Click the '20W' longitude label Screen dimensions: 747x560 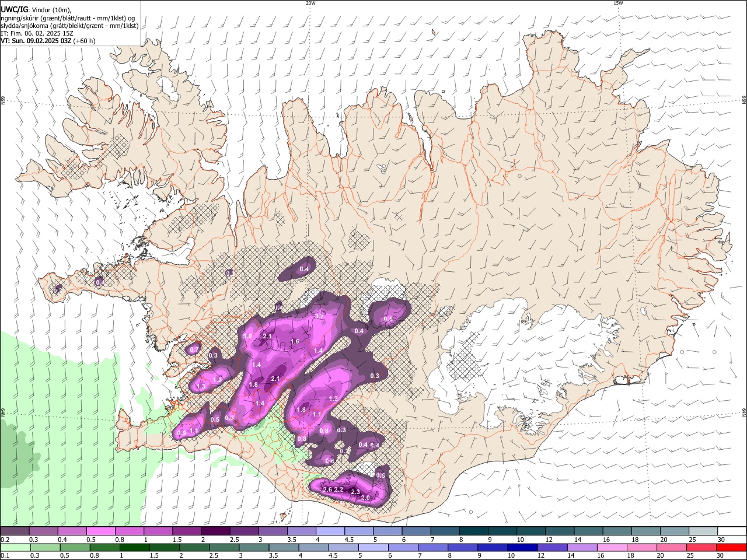tap(310, 3)
